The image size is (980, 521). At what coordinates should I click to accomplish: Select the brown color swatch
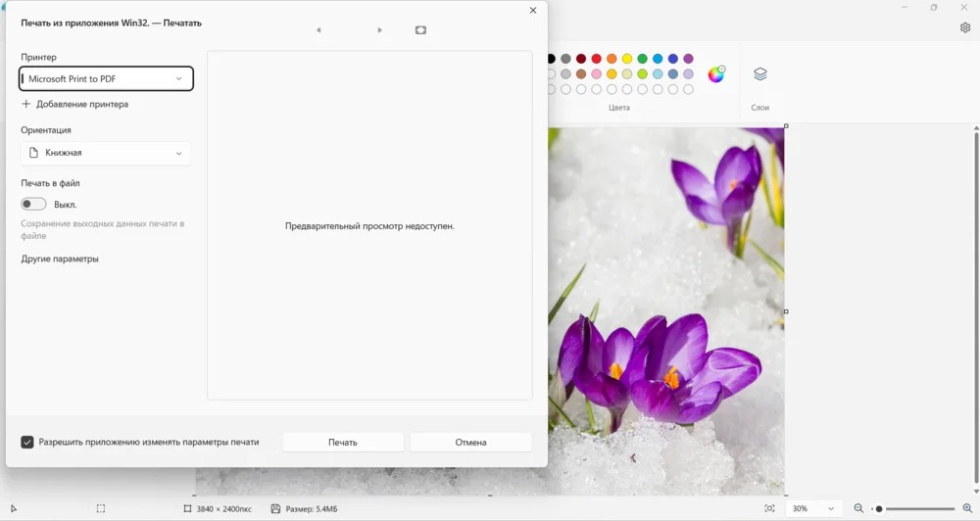pyautogui.click(x=581, y=73)
